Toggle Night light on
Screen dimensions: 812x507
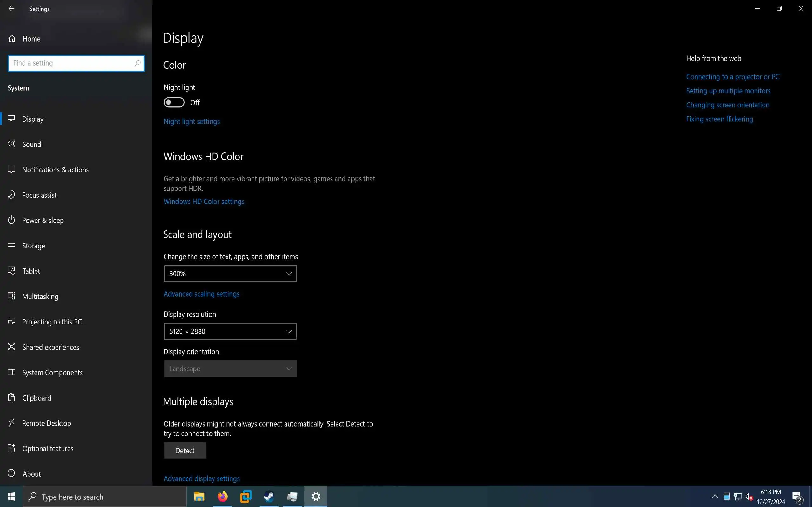click(x=174, y=102)
